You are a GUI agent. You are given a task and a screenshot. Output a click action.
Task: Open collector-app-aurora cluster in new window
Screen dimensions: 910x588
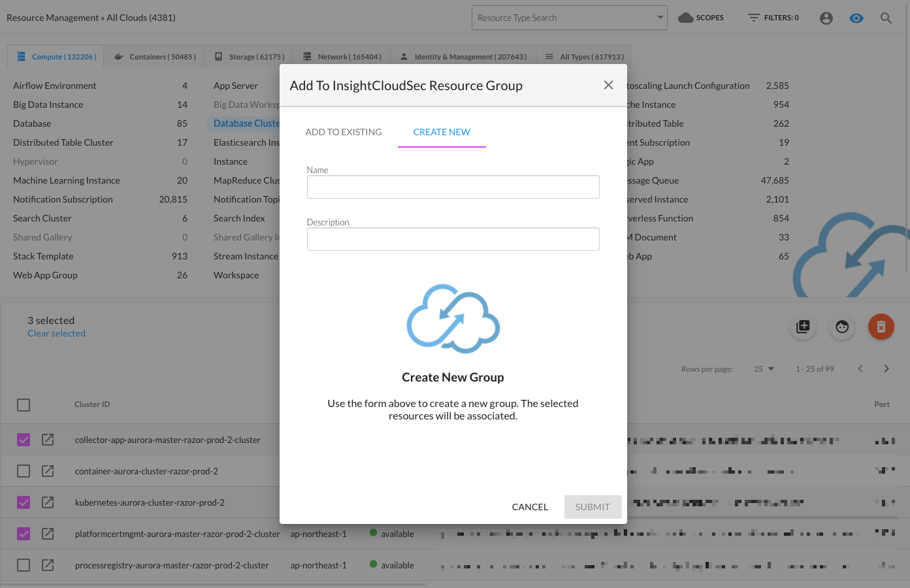click(x=48, y=440)
